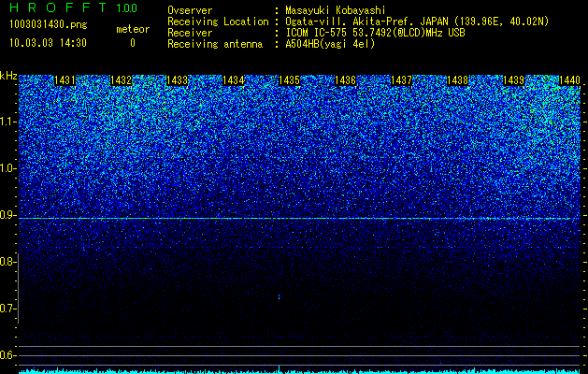The image size is (588, 374).
Task: Click the 0.7 frequency axis label
Action: [7, 309]
